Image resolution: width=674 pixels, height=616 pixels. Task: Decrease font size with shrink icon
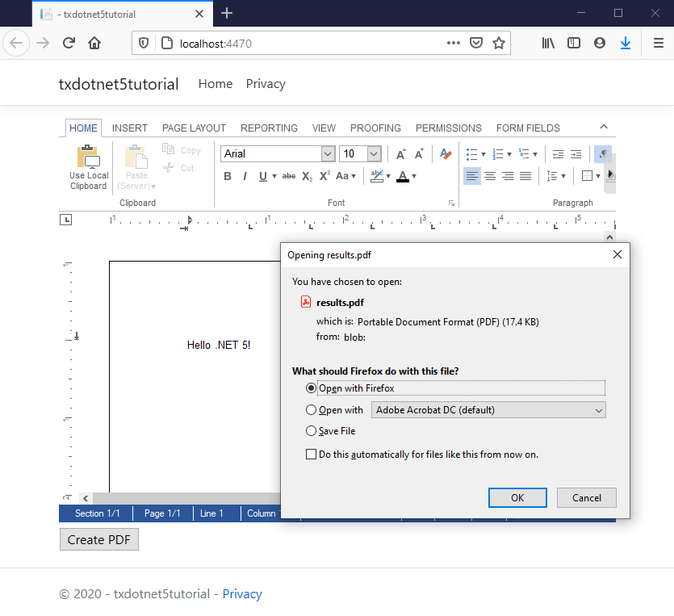tap(419, 154)
